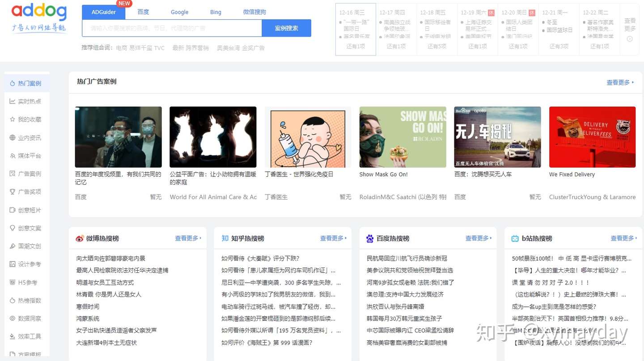Click the 效率工具 sidebar icon

[12, 336]
